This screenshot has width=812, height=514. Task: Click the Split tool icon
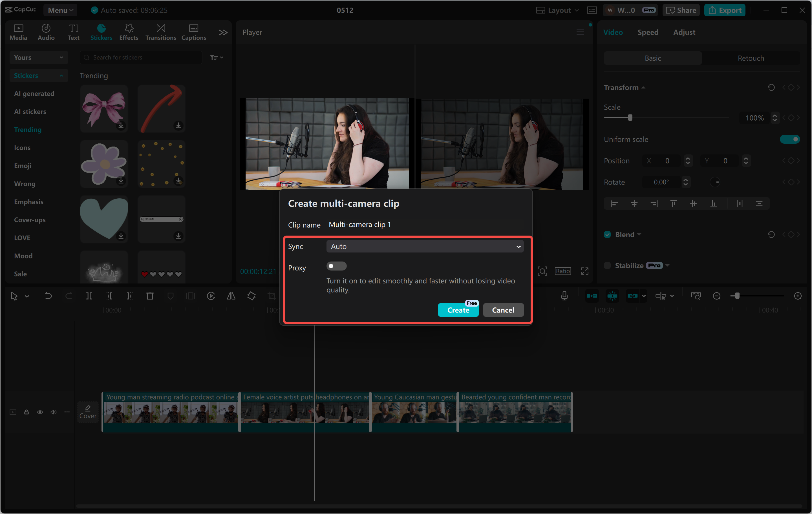click(89, 296)
